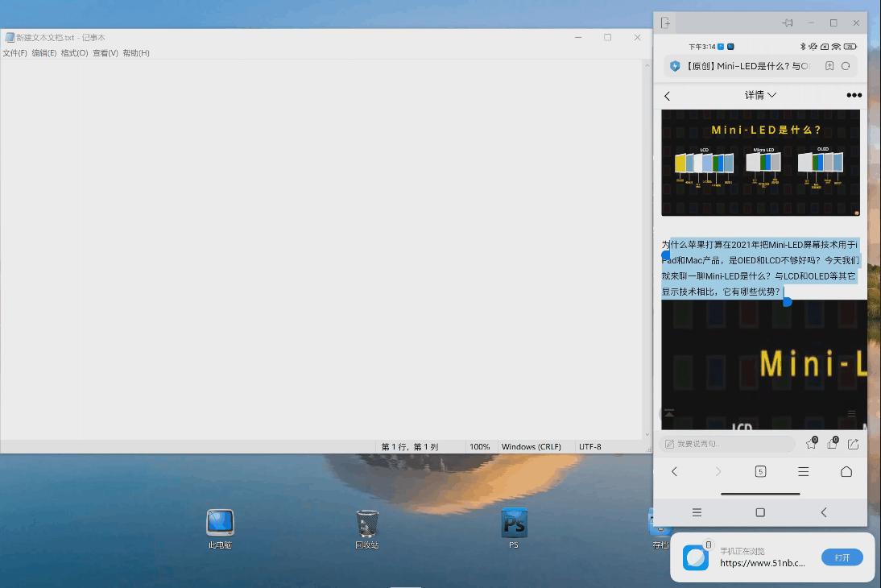
Task: Click the blue 打开 button in notification
Action: tap(842, 557)
